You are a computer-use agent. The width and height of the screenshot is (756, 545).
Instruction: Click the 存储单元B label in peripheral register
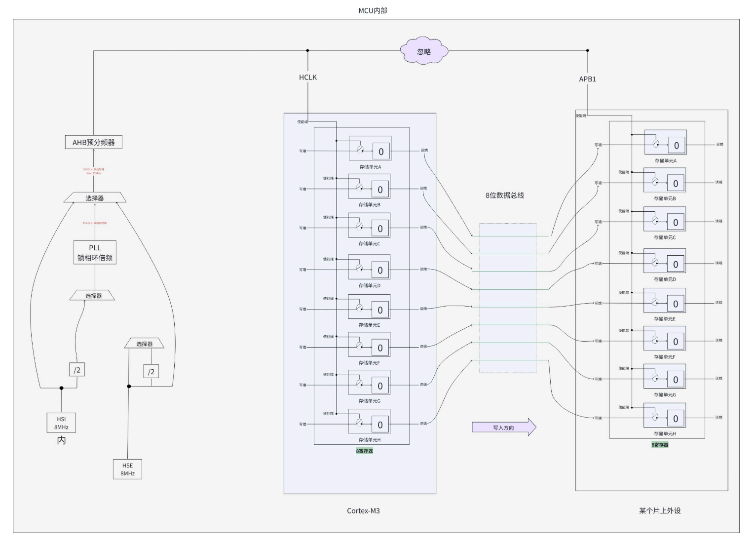665,198
